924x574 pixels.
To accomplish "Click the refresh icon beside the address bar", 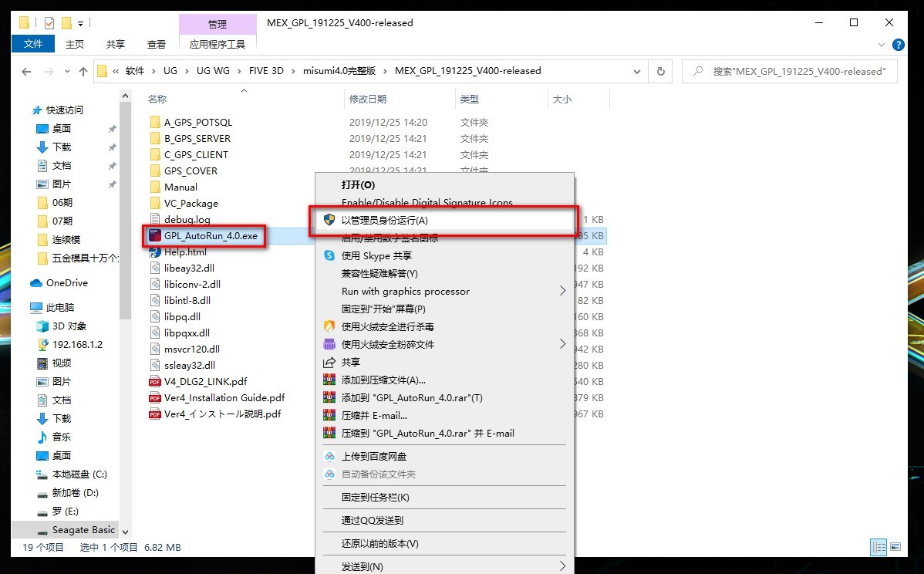I will point(660,70).
